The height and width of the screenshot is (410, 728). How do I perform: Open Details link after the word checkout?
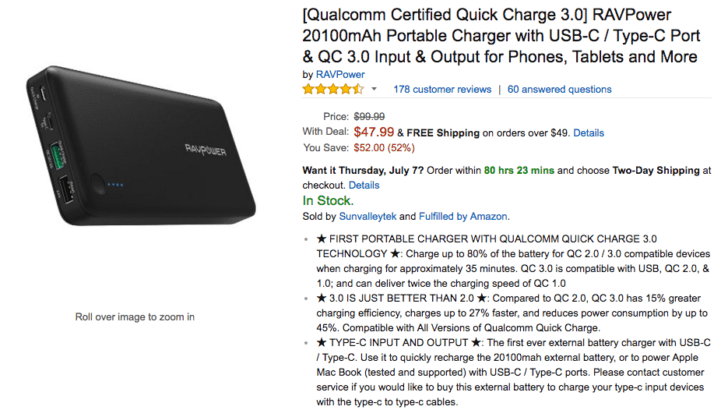coord(364,185)
